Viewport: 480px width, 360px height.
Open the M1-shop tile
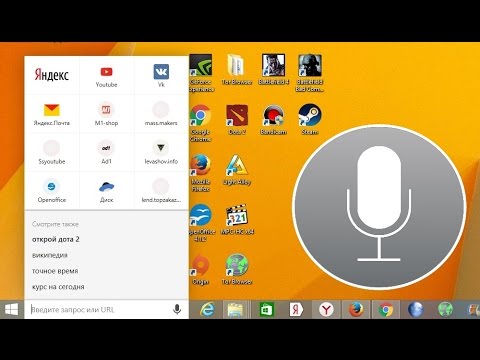click(106, 114)
